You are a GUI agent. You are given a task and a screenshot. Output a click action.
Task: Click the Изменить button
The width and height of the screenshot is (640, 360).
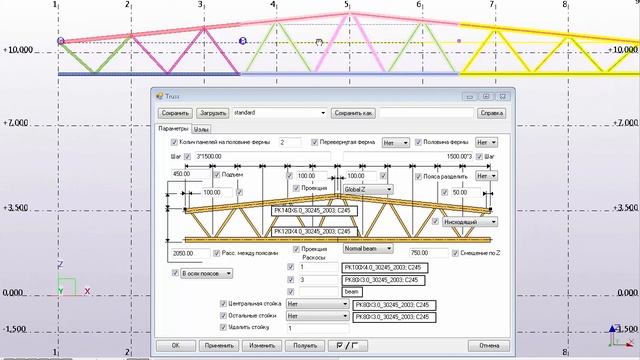[262, 346]
